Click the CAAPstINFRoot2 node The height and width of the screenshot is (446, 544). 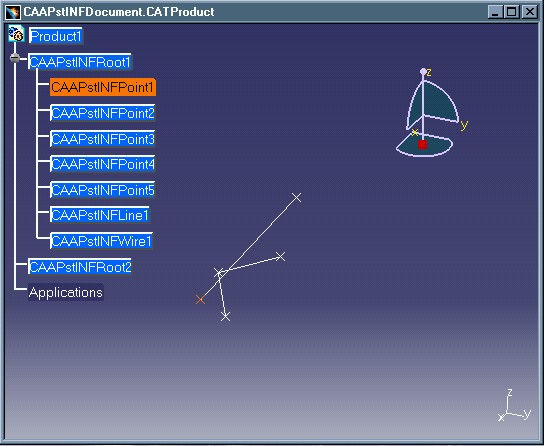80,267
